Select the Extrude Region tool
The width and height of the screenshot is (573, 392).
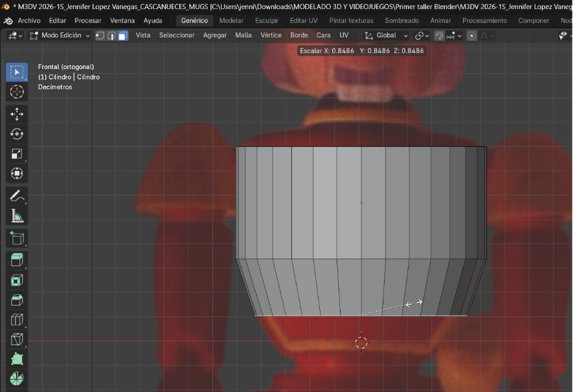coord(17,260)
